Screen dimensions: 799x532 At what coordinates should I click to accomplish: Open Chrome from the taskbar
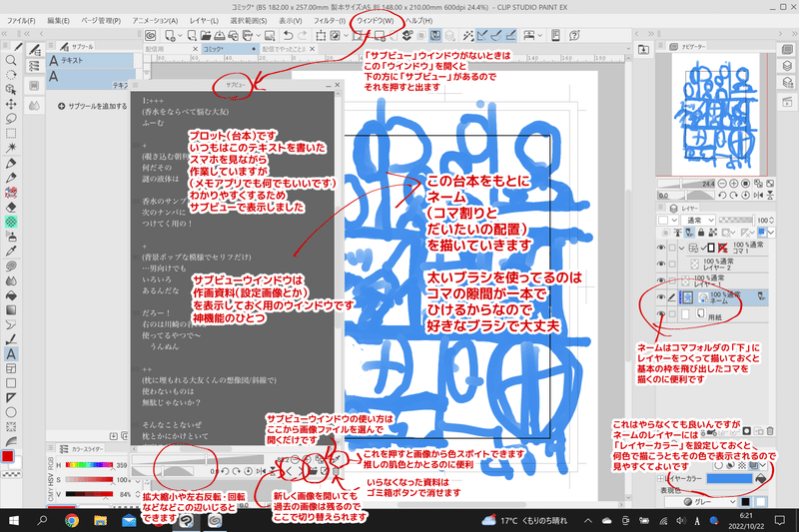click(72, 520)
